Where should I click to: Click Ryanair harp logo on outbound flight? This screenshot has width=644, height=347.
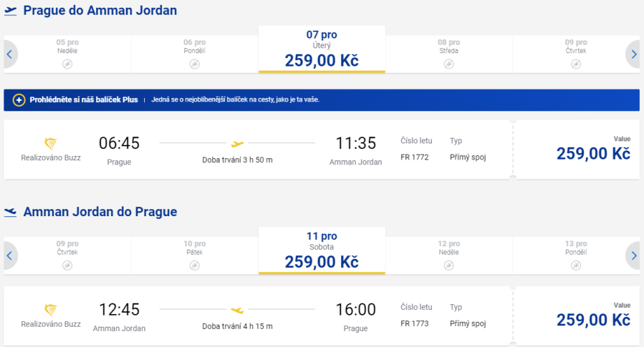[50, 143]
